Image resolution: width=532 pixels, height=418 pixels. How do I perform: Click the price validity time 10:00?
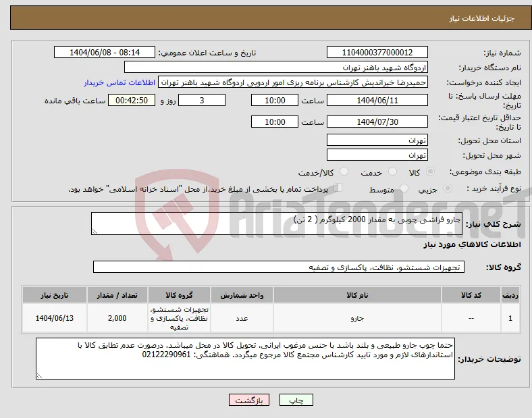tap(275, 122)
